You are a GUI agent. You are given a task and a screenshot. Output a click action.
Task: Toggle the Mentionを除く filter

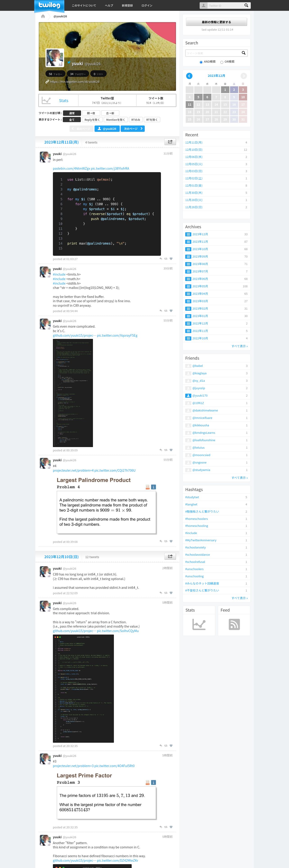click(115, 120)
